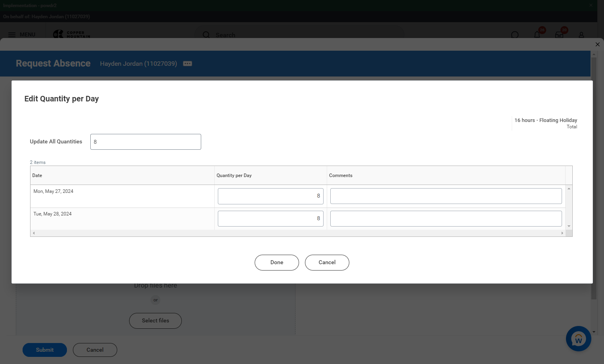Click the 16 hours - Floating Holiday total

546,120
